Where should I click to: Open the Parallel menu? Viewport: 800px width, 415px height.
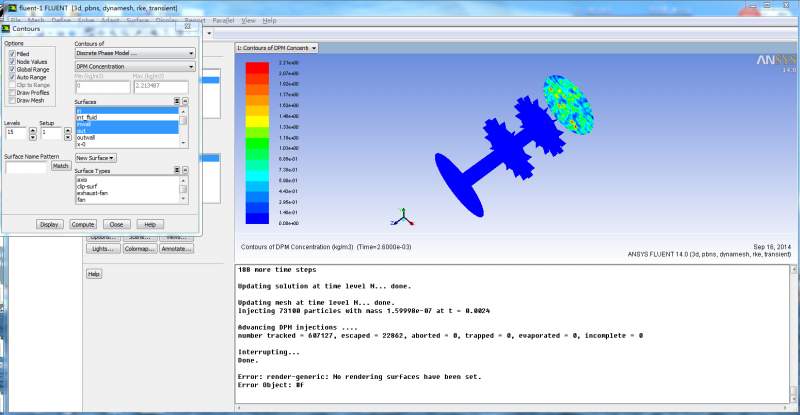point(223,20)
